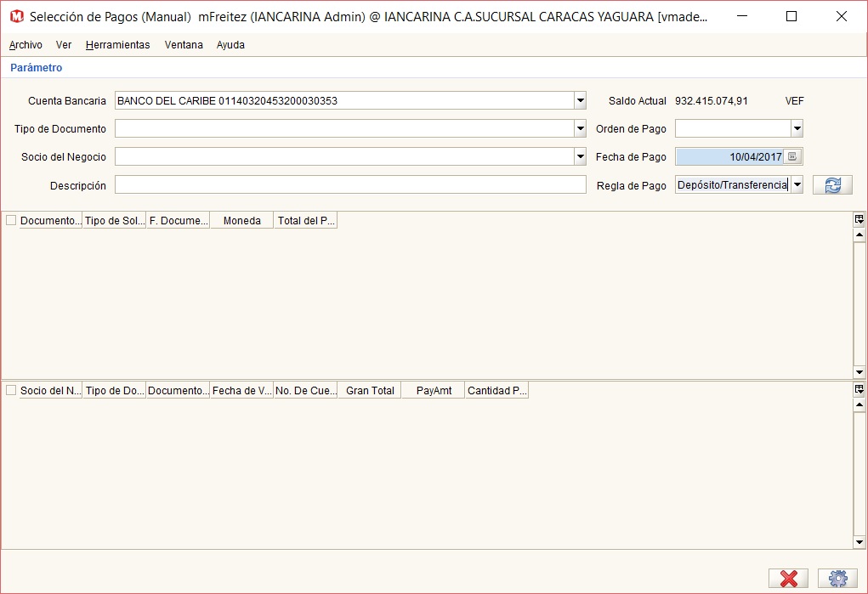This screenshot has width=868, height=594.
Task: Click upper table scrollbar up arrow
Action: 859,235
